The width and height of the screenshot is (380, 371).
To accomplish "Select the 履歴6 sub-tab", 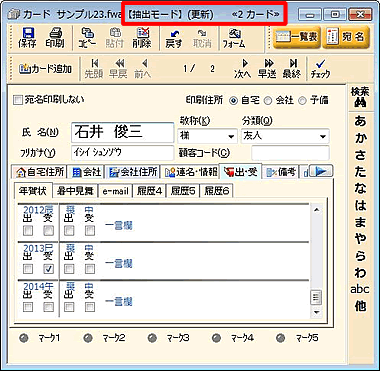I will pyautogui.click(x=216, y=192).
